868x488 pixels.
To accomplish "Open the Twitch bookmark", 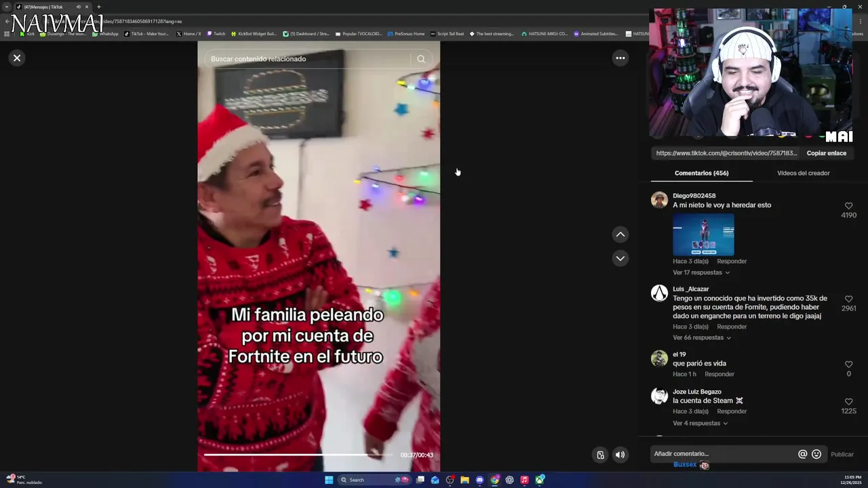I will tap(216, 34).
